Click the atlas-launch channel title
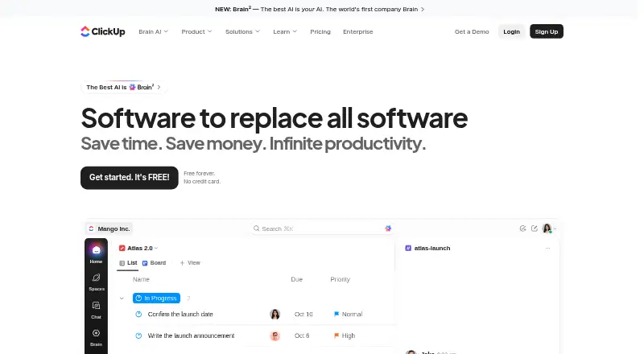This screenshot has width=644, height=354. point(432,248)
